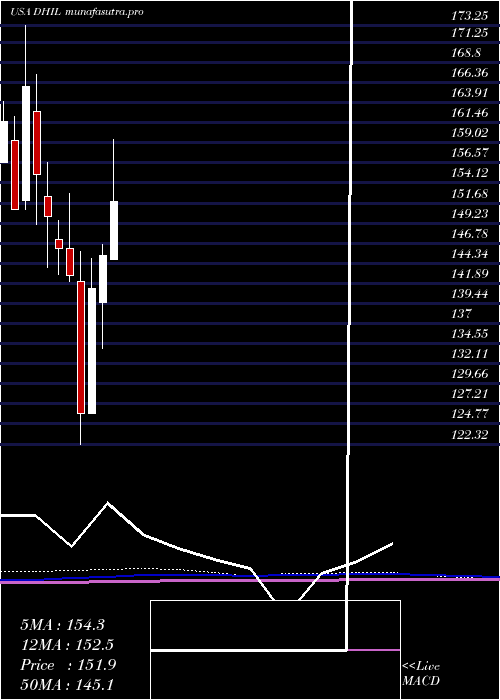Viewport: 500px width, 700px height.
Task: Click the 156.57 price axis label
Action: pyautogui.click(x=469, y=153)
